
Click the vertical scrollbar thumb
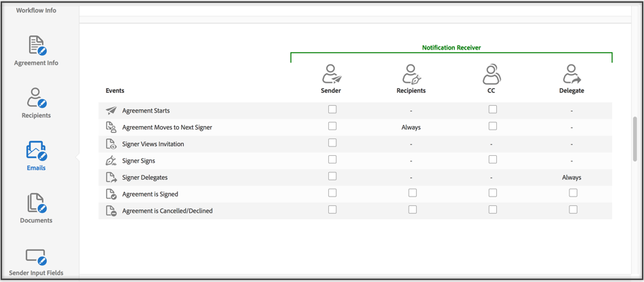635,139
